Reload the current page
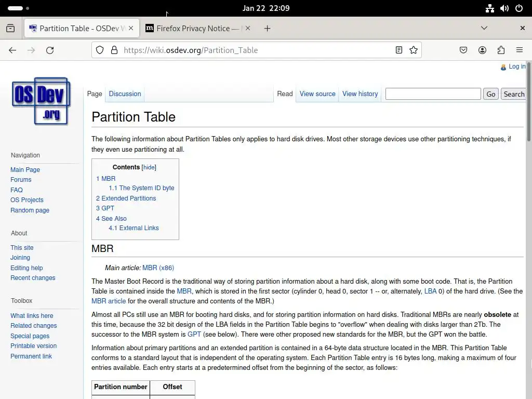532x399 pixels. (x=50, y=50)
